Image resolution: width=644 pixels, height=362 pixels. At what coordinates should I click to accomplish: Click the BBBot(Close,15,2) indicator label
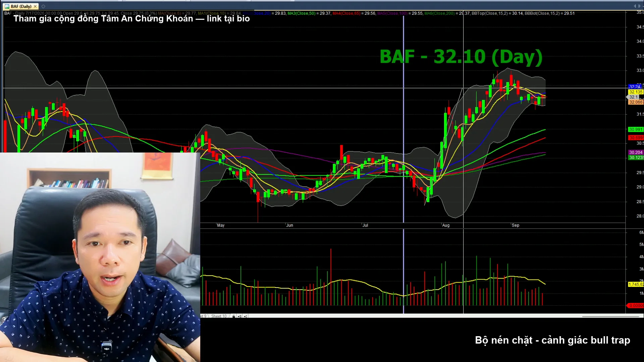[542, 13]
